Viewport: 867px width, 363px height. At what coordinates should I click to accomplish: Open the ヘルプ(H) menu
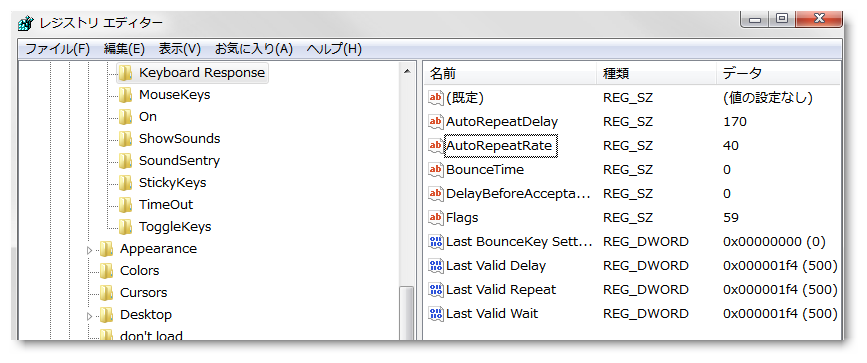click(334, 49)
